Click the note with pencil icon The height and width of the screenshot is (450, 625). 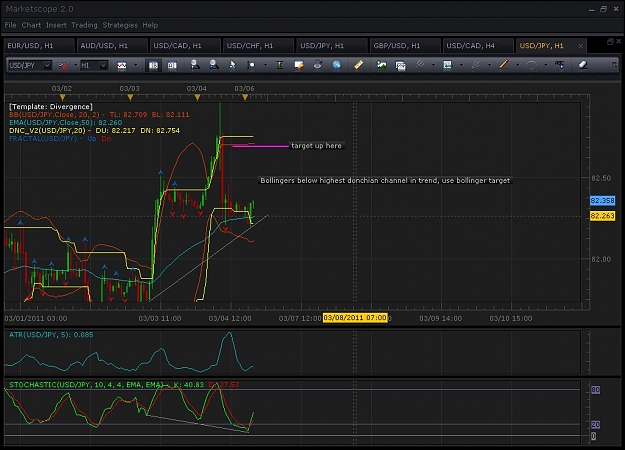point(299,65)
